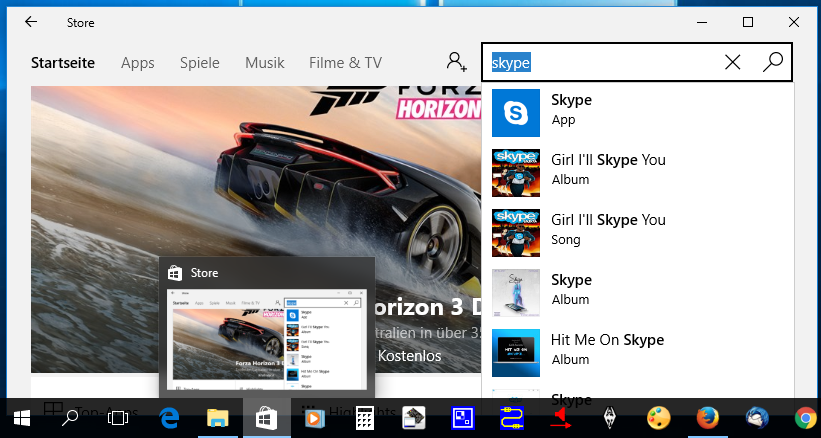821x438 pixels.
Task: Open Task View from the taskbar
Action: pos(117,418)
